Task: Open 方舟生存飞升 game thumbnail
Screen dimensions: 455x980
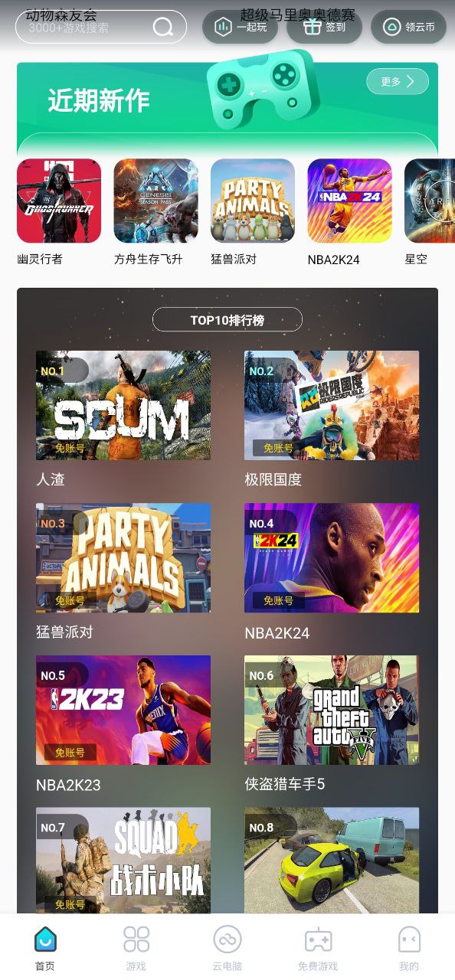Action: pos(156,201)
